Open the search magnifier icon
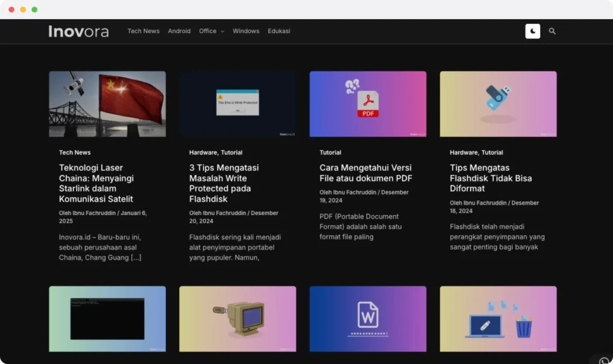The image size is (613, 364). 552,31
